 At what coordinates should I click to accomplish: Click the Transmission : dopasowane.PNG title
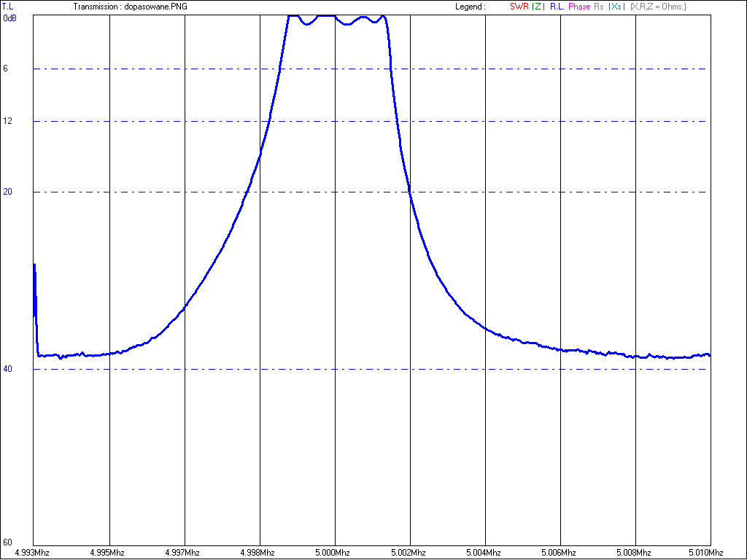[x=131, y=7]
